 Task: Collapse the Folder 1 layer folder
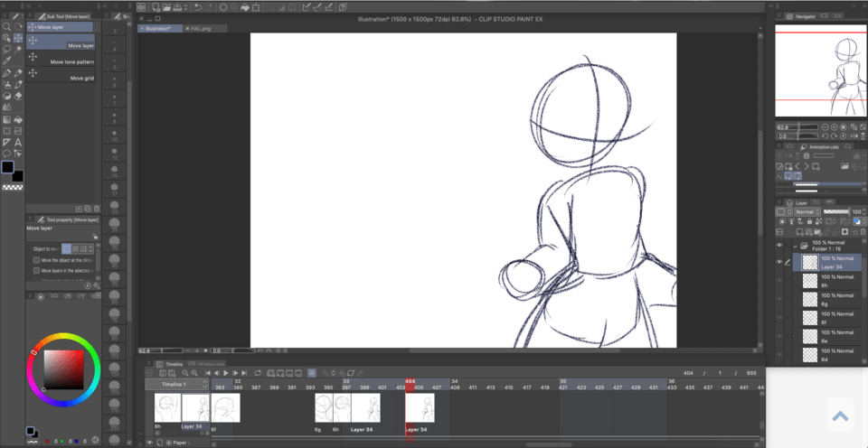tap(796, 245)
